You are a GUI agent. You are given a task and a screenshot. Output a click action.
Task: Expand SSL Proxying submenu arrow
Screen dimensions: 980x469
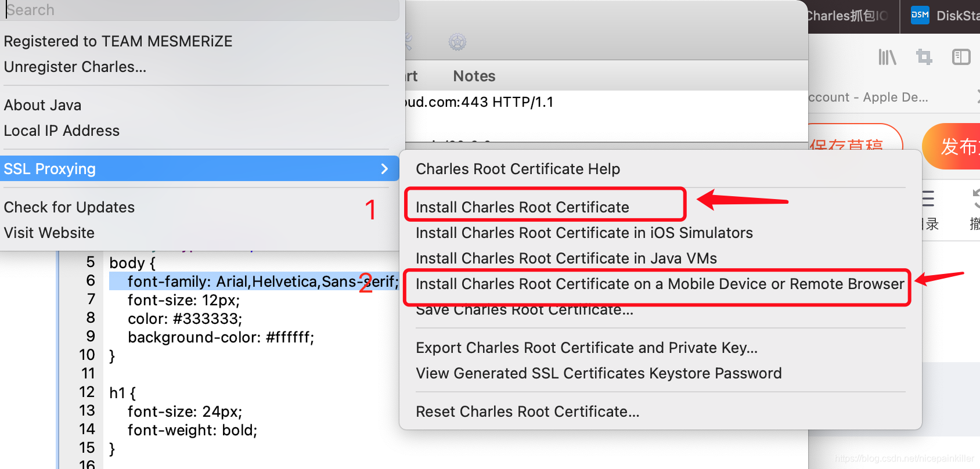point(384,169)
